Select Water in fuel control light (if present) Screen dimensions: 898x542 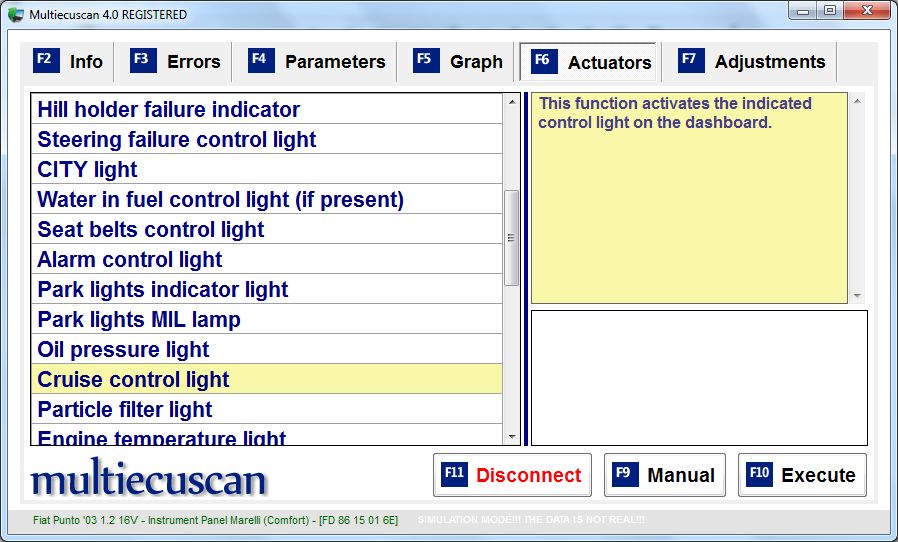coord(267,199)
